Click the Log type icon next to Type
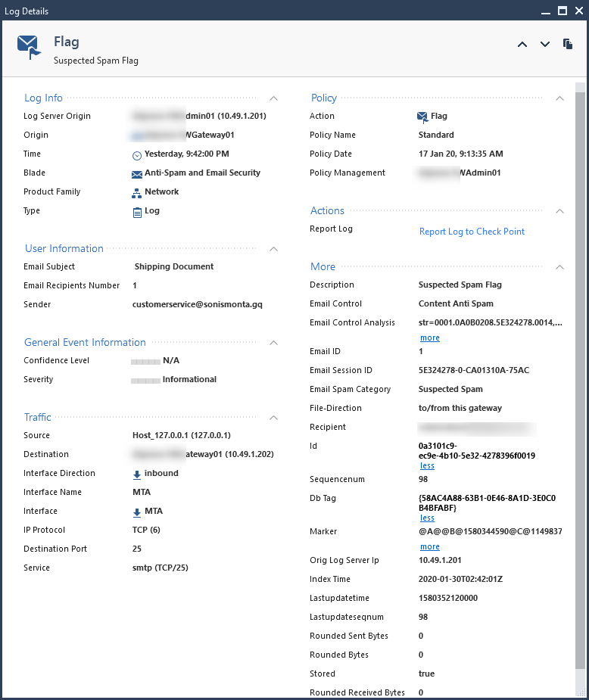The height and width of the screenshot is (700, 589). (x=137, y=210)
